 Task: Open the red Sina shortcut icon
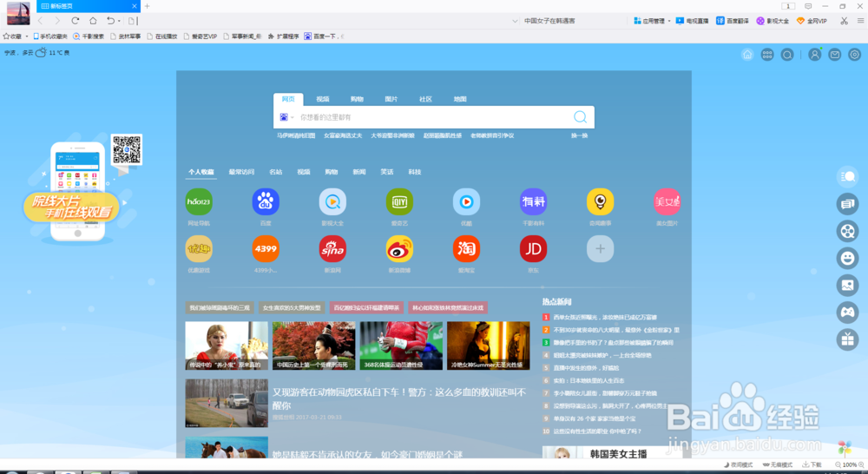[x=332, y=248]
